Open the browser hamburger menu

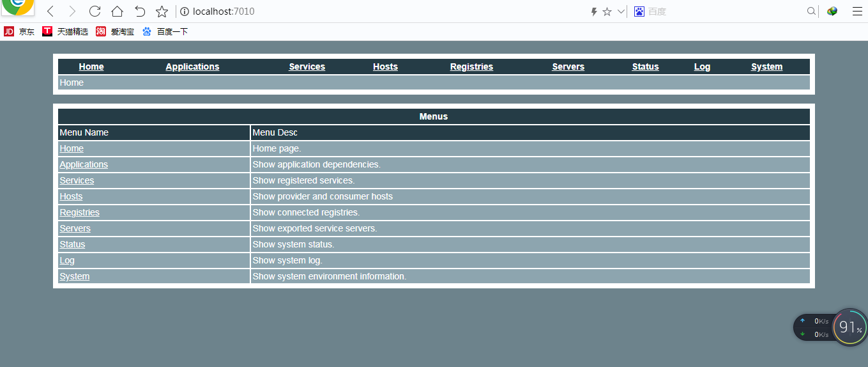tap(857, 12)
